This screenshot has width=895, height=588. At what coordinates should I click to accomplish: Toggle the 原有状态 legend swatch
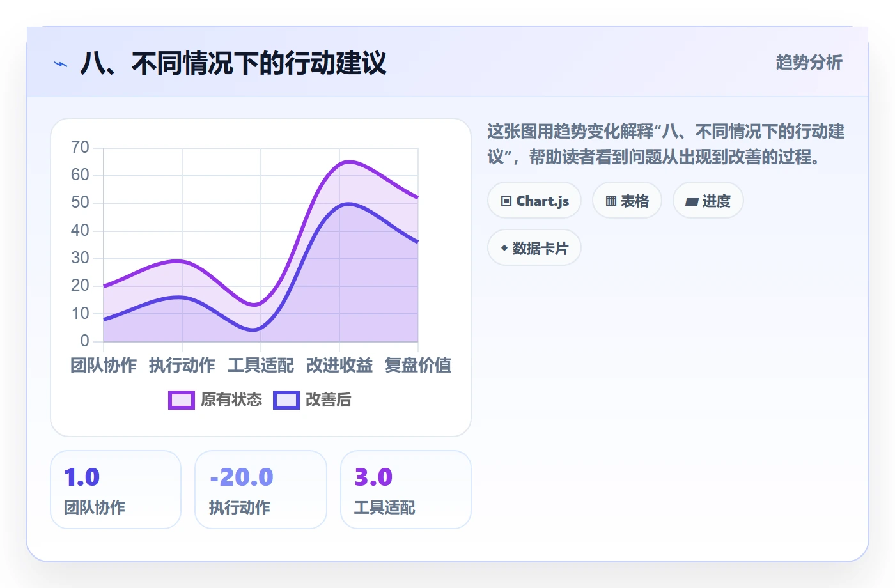(182, 400)
